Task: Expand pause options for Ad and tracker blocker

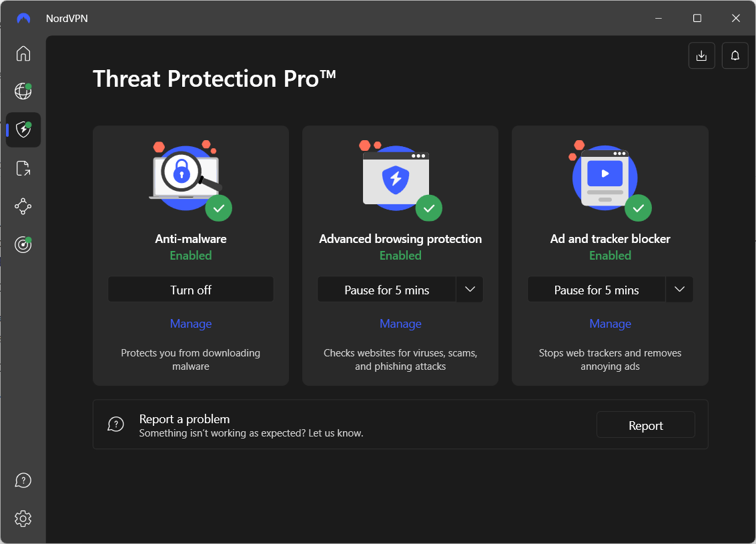Action: tap(679, 290)
